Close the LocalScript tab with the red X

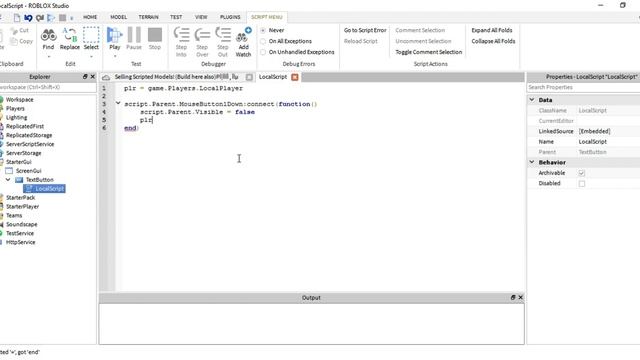295,77
